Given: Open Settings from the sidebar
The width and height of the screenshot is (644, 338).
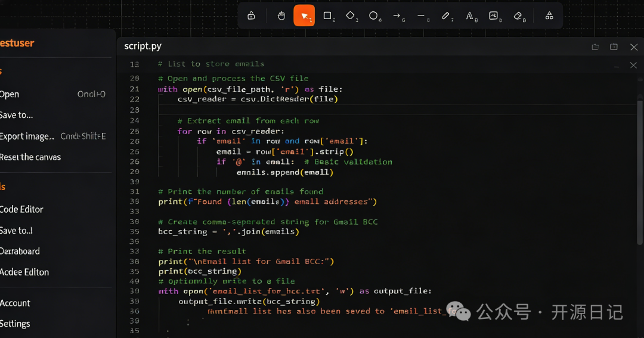Looking at the screenshot, I should click(15, 324).
